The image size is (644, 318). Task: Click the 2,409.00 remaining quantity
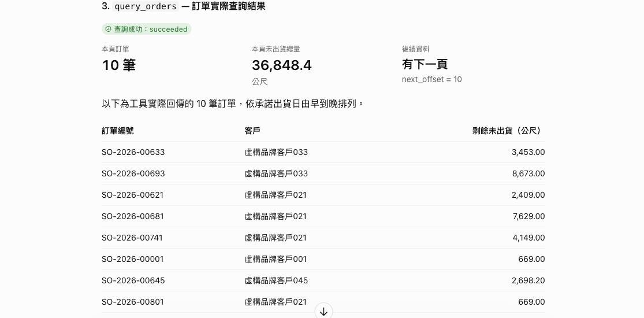point(528,195)
